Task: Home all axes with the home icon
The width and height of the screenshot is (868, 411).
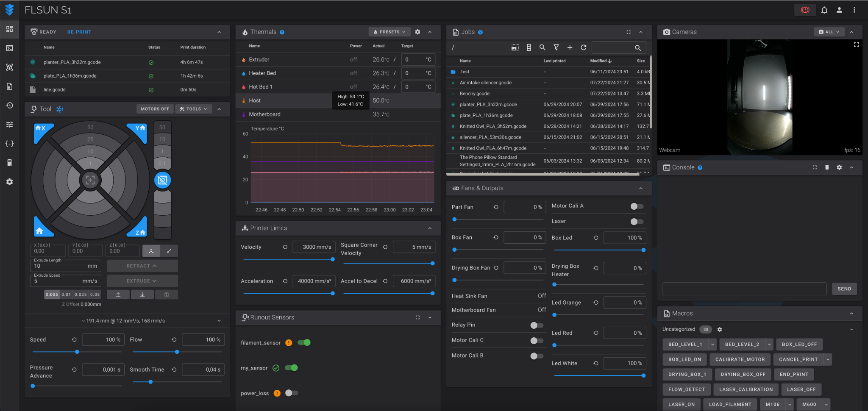Action: click(x=40, y=230)
